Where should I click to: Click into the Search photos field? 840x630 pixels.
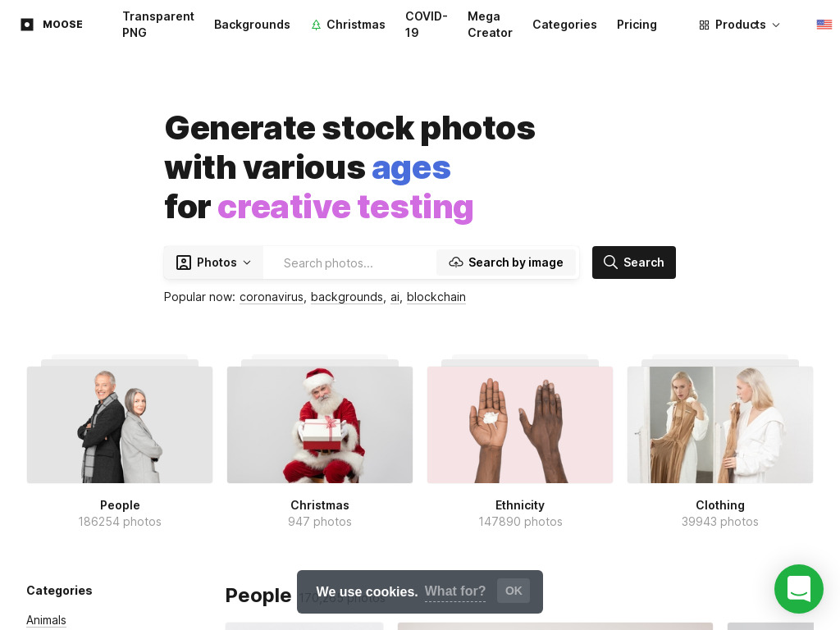[x=349, y=263]
